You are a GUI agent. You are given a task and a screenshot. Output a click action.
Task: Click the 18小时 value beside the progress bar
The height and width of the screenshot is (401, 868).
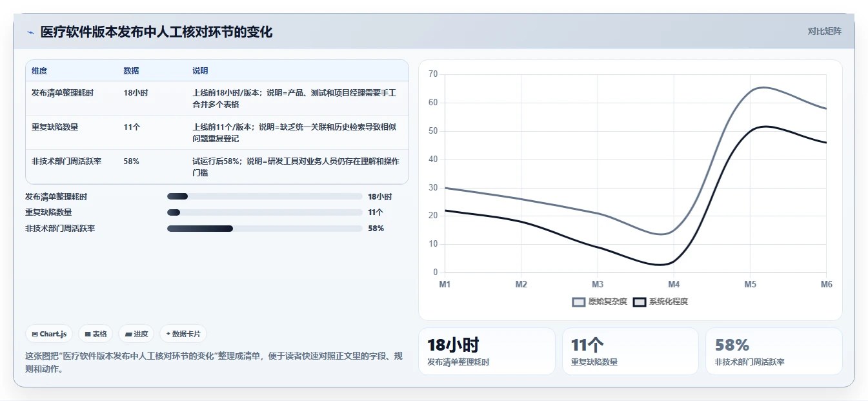coord(380,197)
